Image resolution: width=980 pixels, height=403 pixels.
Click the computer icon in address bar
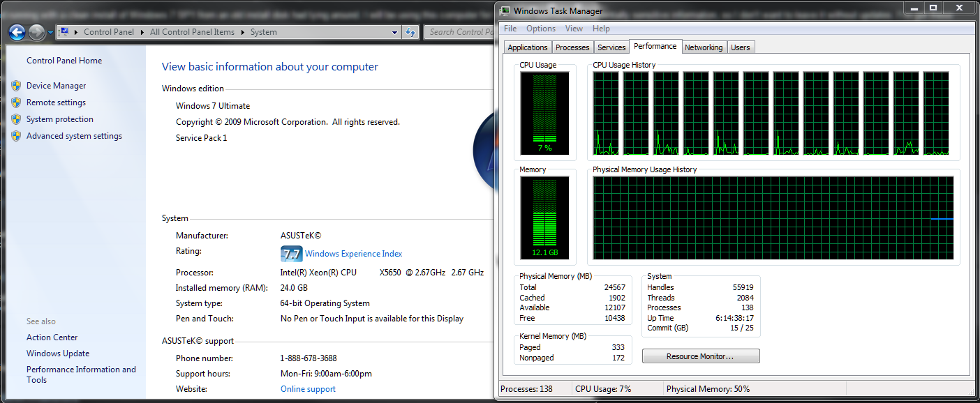(x=64, y=32)
